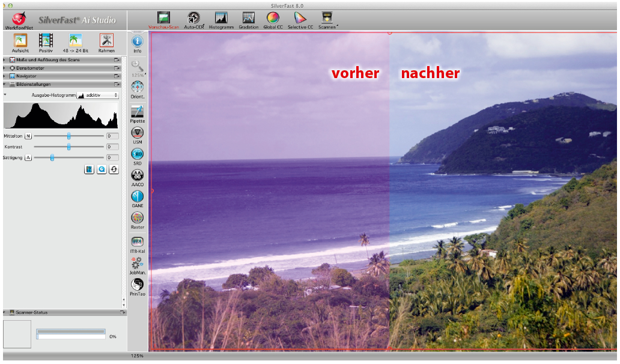
Task: Open the Gradation curves tool
Action: click(248, 20)
